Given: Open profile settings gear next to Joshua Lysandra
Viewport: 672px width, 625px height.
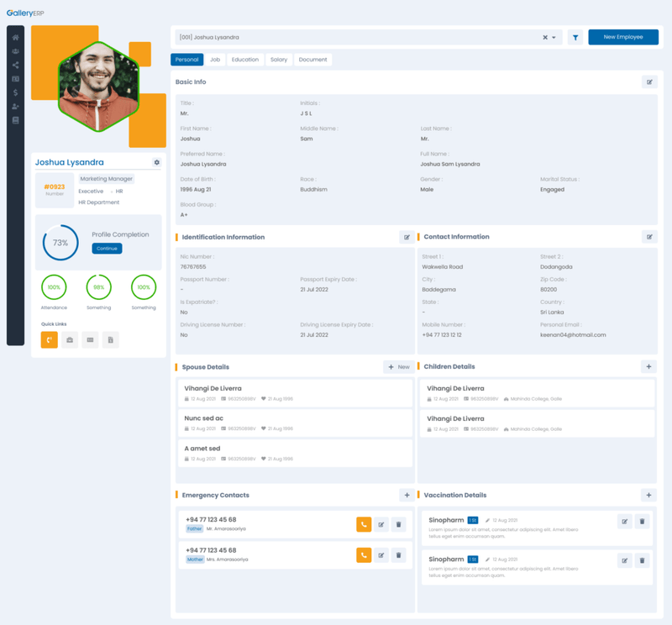Looking at the screenshot, I should [x=156, y=162].
